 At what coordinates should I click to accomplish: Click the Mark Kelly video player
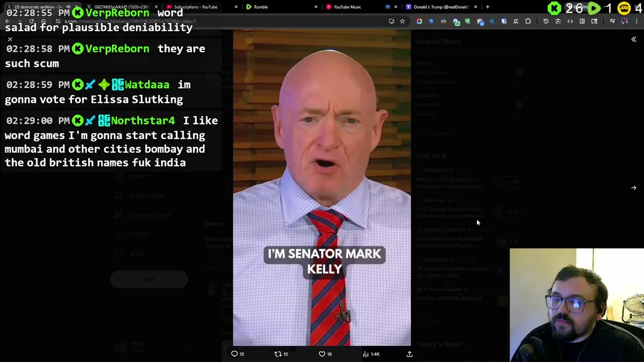[322, 188]
